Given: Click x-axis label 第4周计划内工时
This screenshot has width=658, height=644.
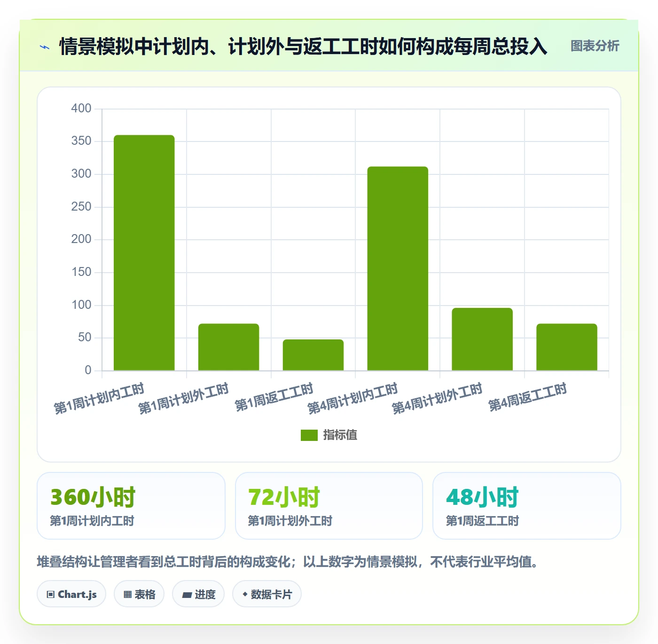Looking at the screenshot, I should coord(352,398).
